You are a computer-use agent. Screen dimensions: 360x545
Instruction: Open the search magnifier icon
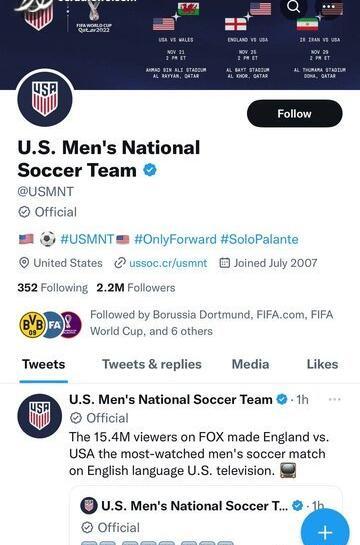(x=294, y=6)
